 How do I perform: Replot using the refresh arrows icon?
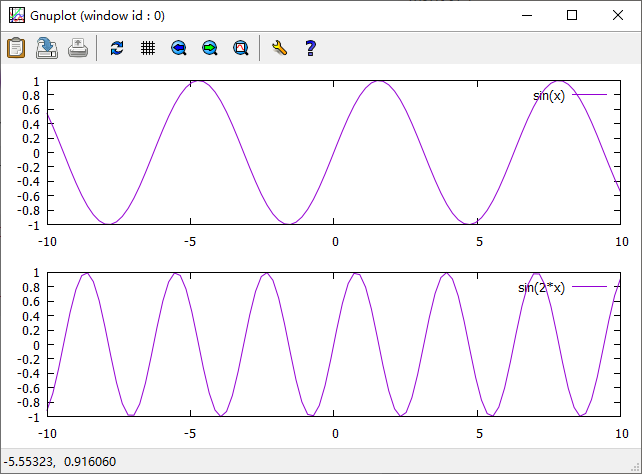117,48
